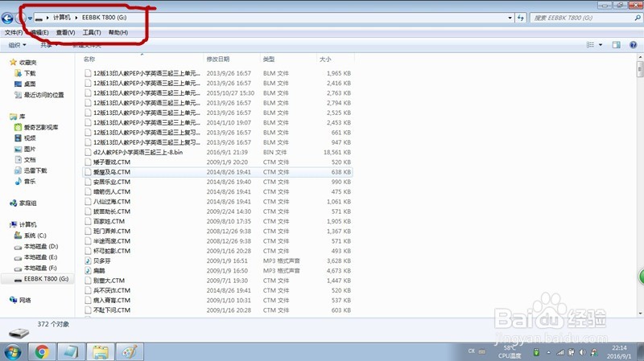Open the Downloads (下载) favorite
This screenshot has height=361, width=644.
(25, 73)
